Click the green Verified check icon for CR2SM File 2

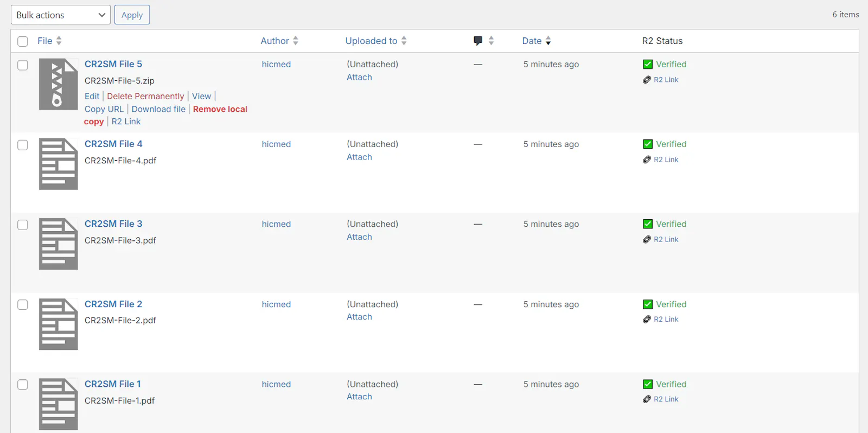click(648, 304)
